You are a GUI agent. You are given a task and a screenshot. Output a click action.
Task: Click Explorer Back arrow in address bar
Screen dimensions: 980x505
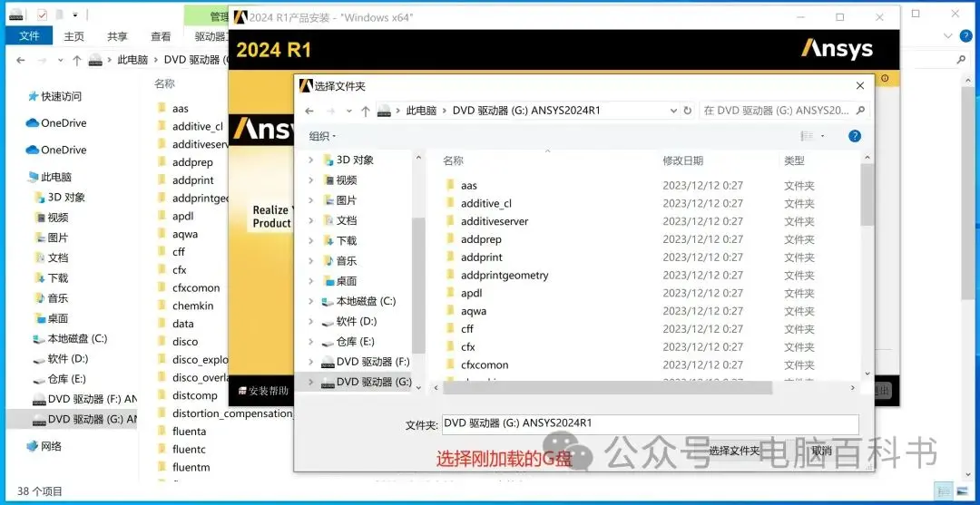[x=21, y=60]
